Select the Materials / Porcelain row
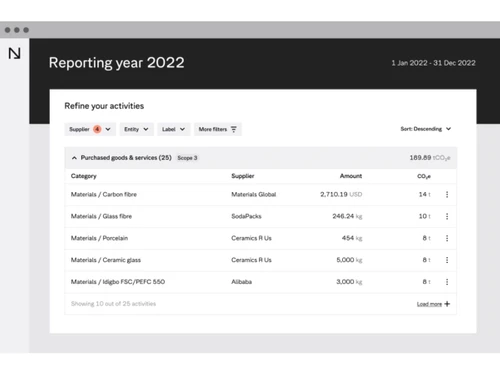The width and height of the screenshot is (500, 375). coord(260,238)
